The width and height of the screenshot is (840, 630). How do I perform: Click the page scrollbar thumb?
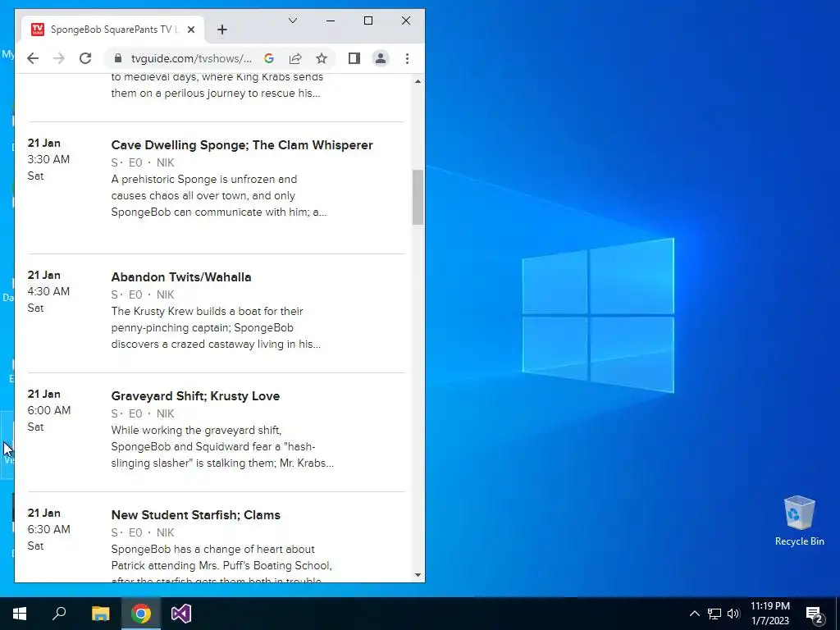tap(418, 197)
